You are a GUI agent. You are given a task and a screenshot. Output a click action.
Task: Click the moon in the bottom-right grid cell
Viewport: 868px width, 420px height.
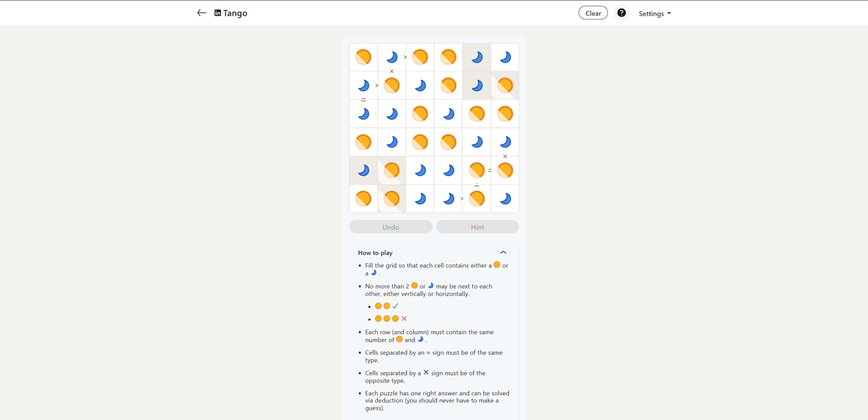[505, 199]
